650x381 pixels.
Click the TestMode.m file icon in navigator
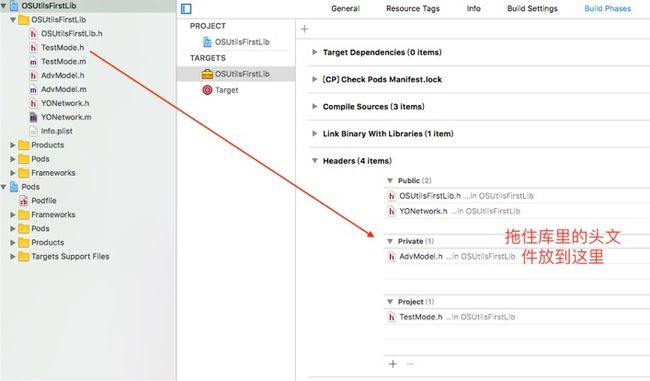click(33, 62)
